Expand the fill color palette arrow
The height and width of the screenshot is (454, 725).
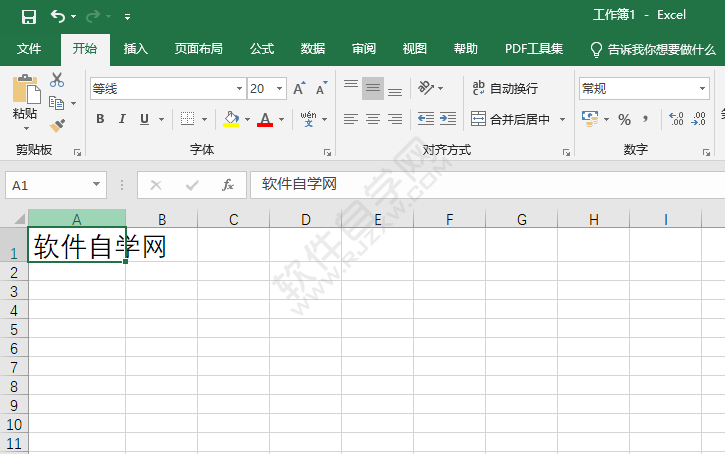pos(247,119)
